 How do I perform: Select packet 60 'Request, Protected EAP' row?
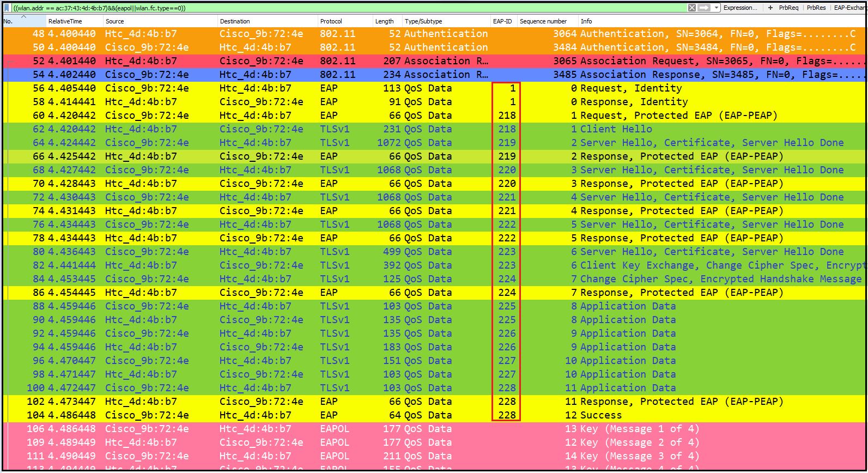(x=434, y=116)
